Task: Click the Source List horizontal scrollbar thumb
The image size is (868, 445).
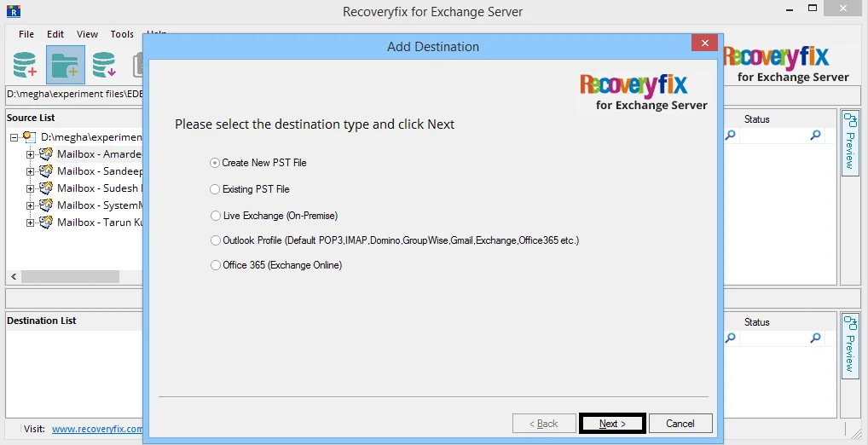Action: pyautogui.click(x=70, y=277)
